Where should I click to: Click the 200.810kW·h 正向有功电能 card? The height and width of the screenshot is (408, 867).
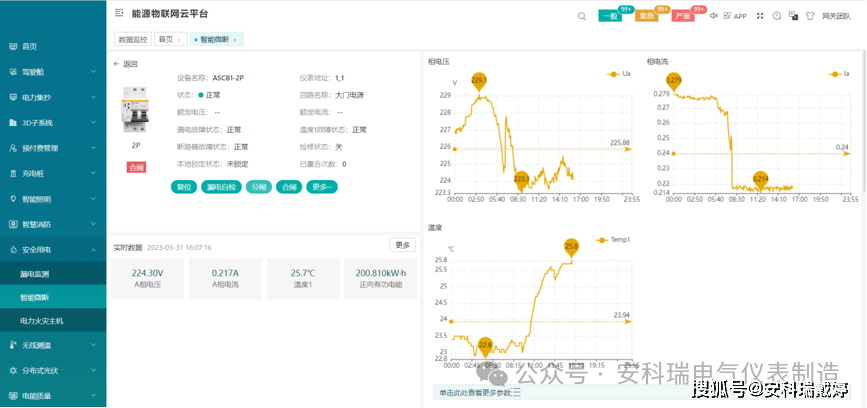coord(380,278)
